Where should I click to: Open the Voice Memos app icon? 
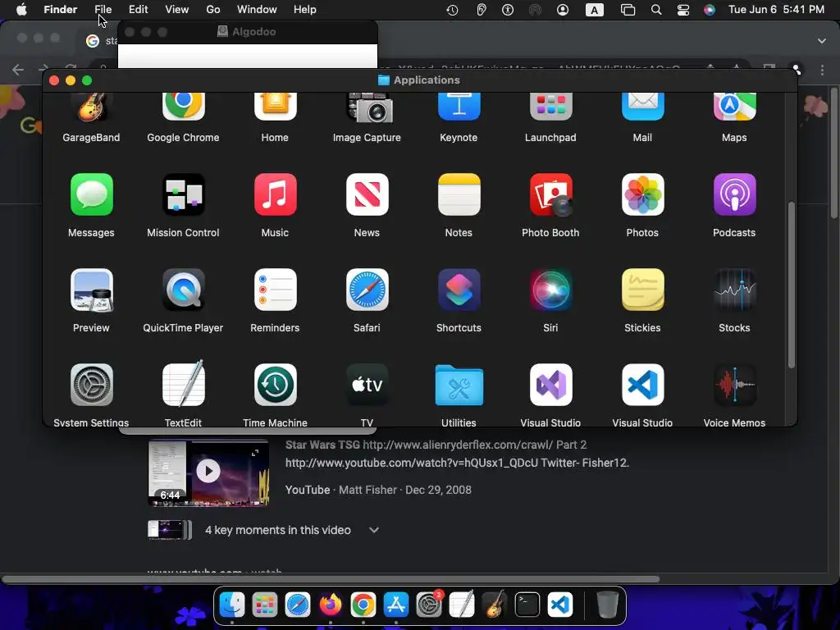pyautogui.click(x=734, y=385)
